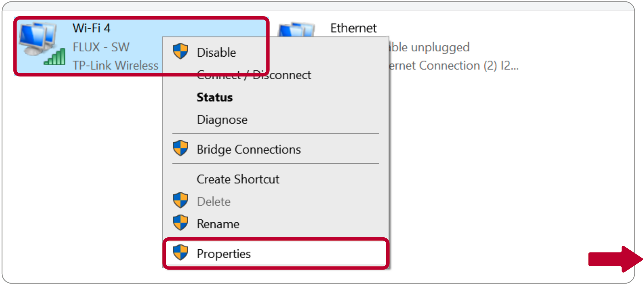The height and width of the screenshot is (285, 644).
Task: Click the shield icon beside Rename
Action: coord(181,223)
